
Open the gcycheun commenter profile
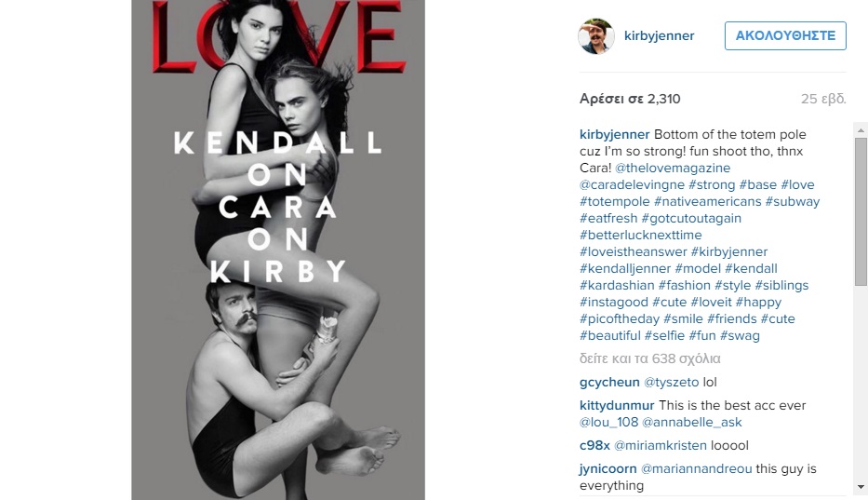pyautogui.click(x=609, y=382)
